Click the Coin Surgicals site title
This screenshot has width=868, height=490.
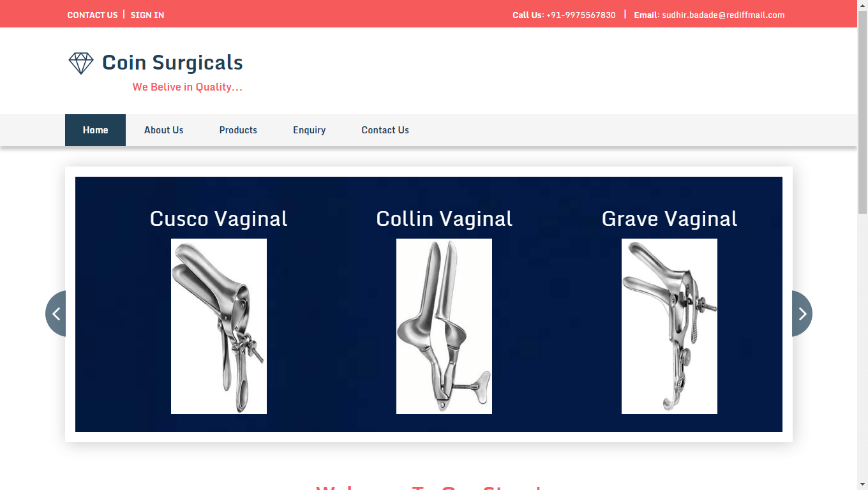click(172, 63)
